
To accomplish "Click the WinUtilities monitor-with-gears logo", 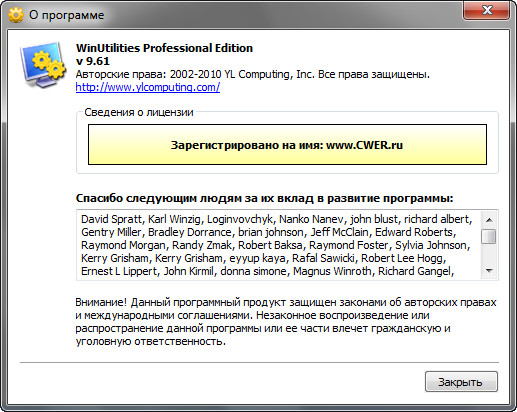I will click(43, 65).
